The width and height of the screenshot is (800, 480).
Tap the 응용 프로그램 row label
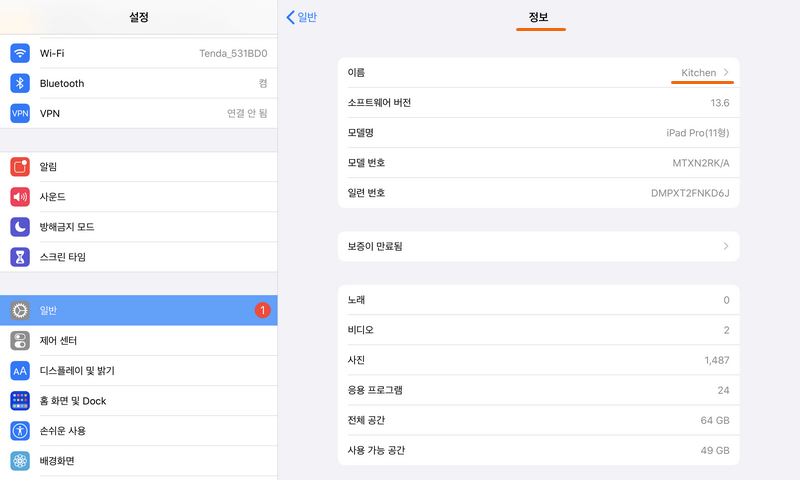tap(375, 390)
